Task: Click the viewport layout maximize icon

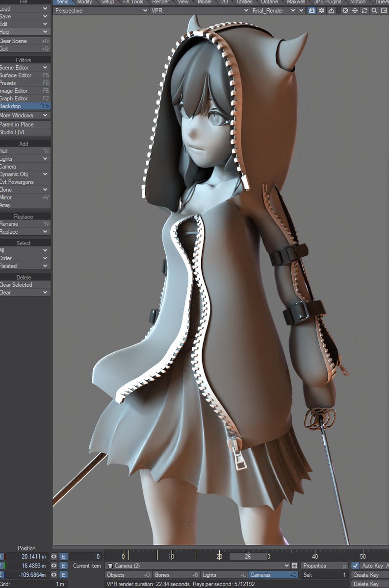Action: [384, 10]
